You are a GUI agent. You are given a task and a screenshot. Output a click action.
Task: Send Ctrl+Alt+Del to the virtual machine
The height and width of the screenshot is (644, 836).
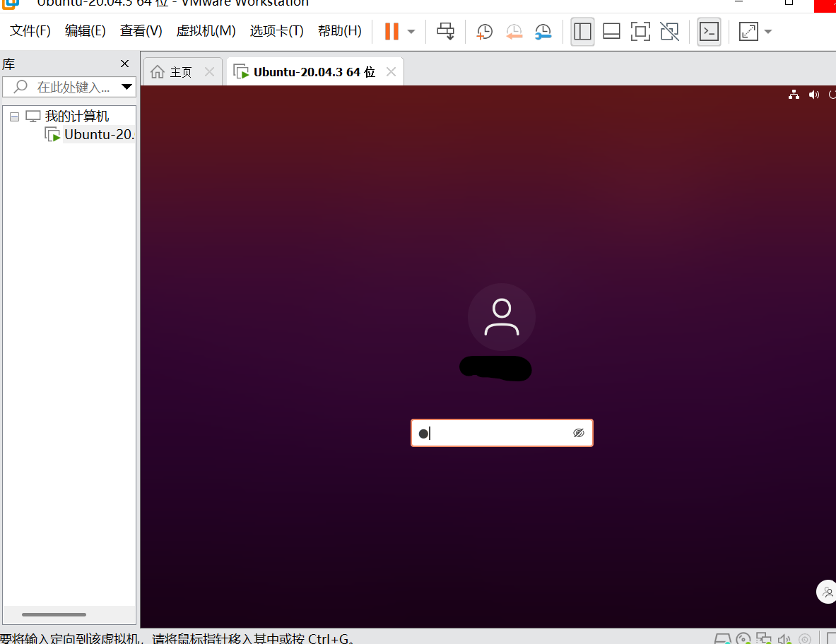pos(446,32)
